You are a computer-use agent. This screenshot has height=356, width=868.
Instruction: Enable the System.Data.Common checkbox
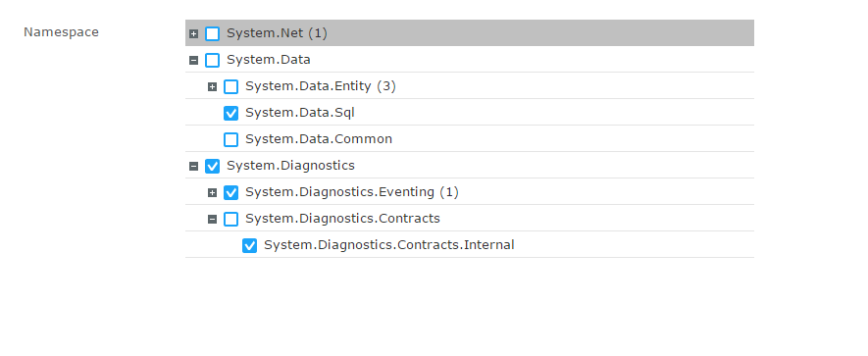click(230, 139)
